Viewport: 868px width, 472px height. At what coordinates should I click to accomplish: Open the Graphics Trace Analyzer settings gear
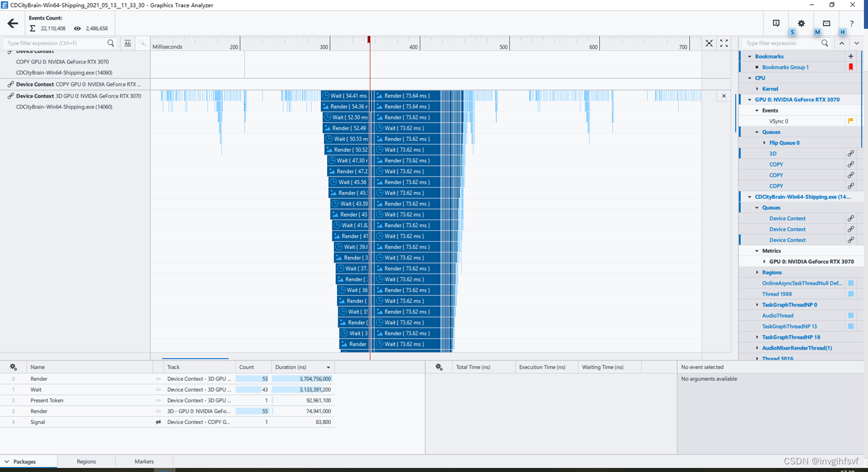tap(801, 23)
